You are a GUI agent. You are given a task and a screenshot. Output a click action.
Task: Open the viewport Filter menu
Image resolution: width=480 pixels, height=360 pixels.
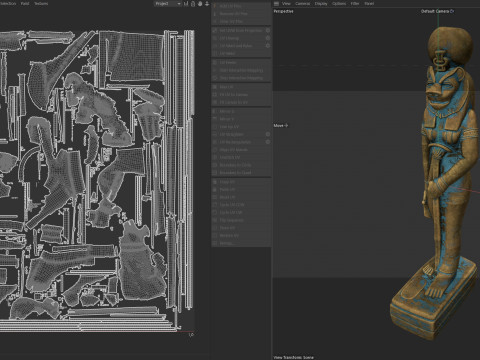355,3
